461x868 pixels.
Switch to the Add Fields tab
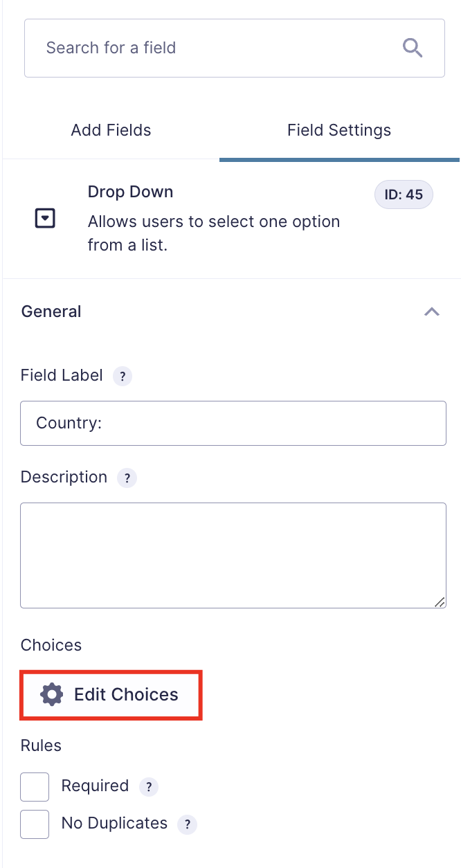tap(111, 130)
